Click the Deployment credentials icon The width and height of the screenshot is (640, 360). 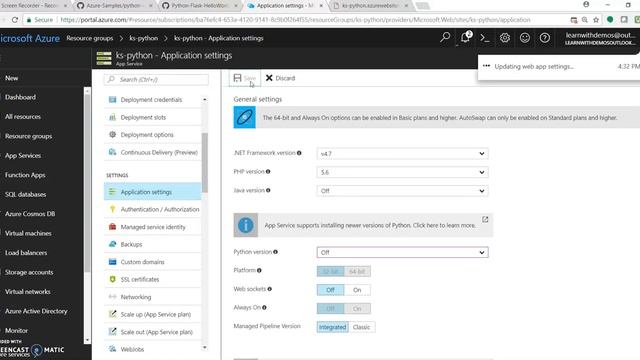pyautogui.click(x=112, y=100)
